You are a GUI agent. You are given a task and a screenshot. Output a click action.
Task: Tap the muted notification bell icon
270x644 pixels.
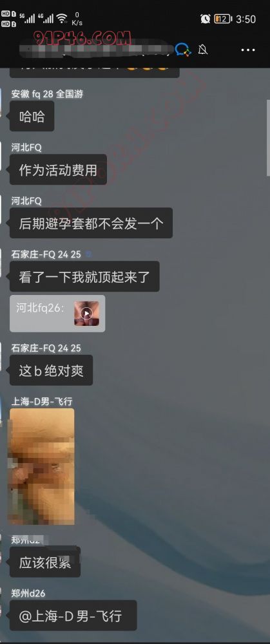coord(202,50)
